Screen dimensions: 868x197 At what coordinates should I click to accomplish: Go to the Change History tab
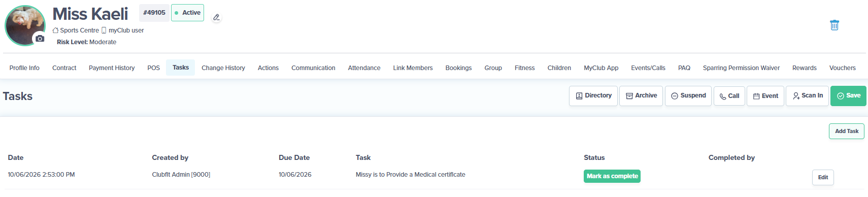(x=223, y=68)
